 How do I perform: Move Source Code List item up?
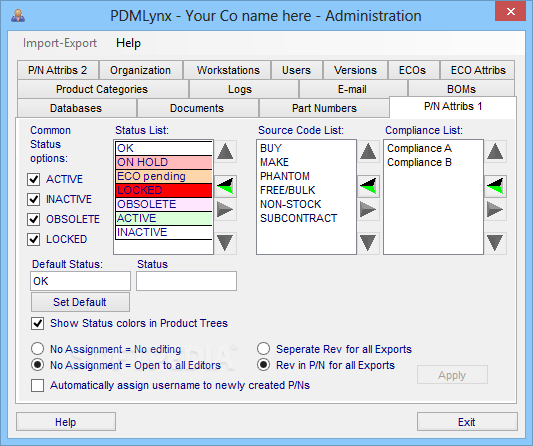click(368, 152)
